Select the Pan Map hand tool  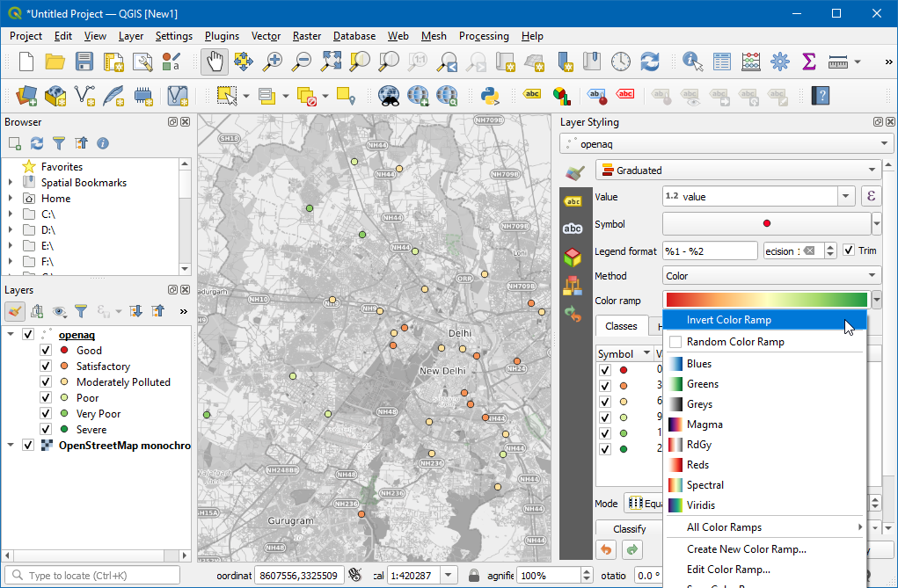pyautogui.click(x=215, y=62)
